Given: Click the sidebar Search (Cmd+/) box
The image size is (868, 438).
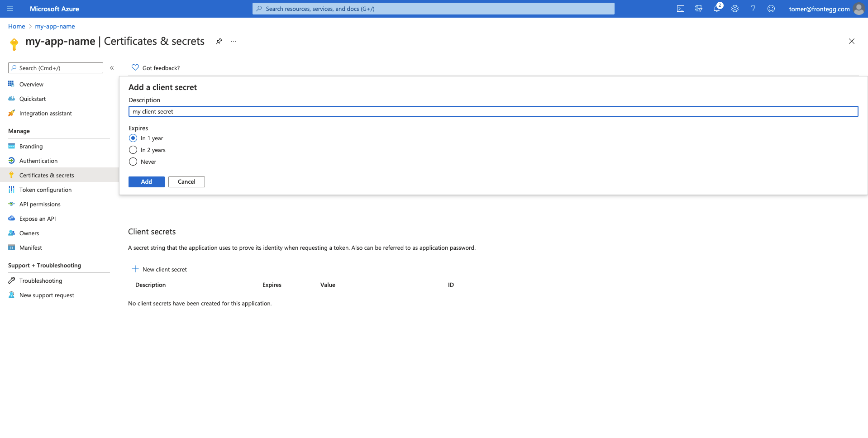Looking at the screenshot, I should (x=56, y=68).
